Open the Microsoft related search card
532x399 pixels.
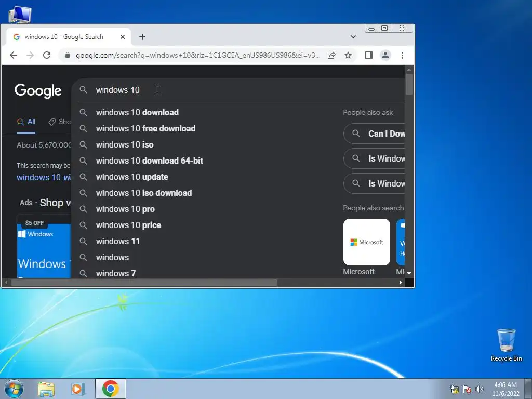[x=366, y=247]
